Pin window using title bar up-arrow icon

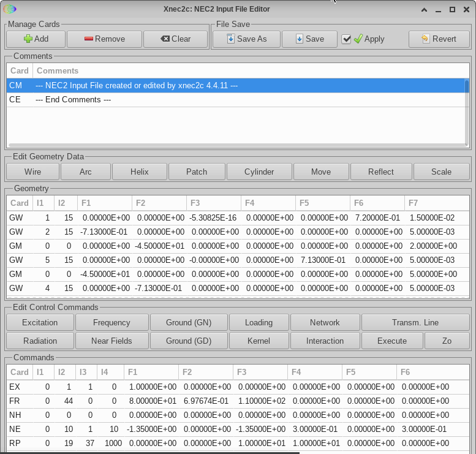[x=424, y=9]
